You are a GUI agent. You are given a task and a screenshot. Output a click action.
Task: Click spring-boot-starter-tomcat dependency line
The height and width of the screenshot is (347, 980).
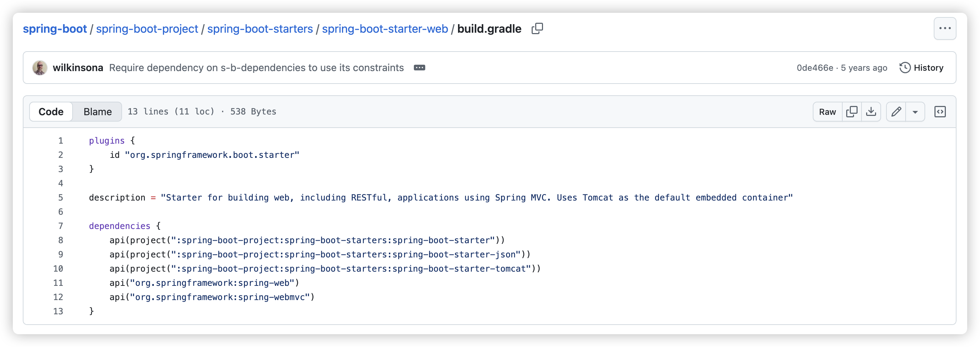(x=325, y=269)
